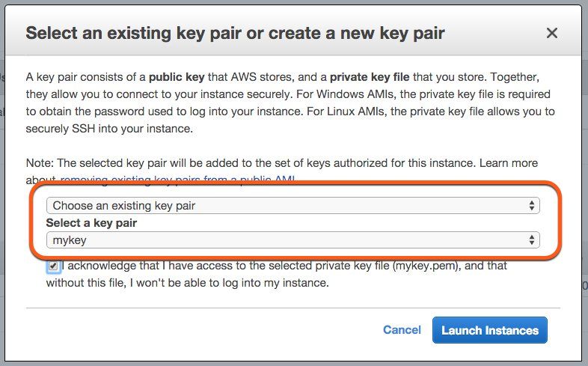Click the up-down arrows on the mykey dropdown
The height and width of the screenshot is (366, 588).
click(532, 240)
